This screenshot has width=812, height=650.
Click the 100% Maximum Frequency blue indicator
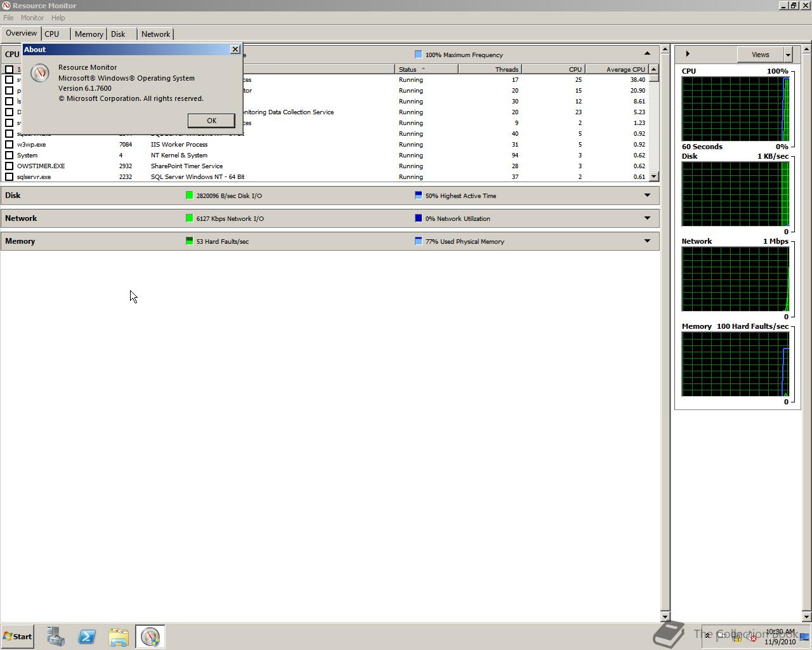418,55
